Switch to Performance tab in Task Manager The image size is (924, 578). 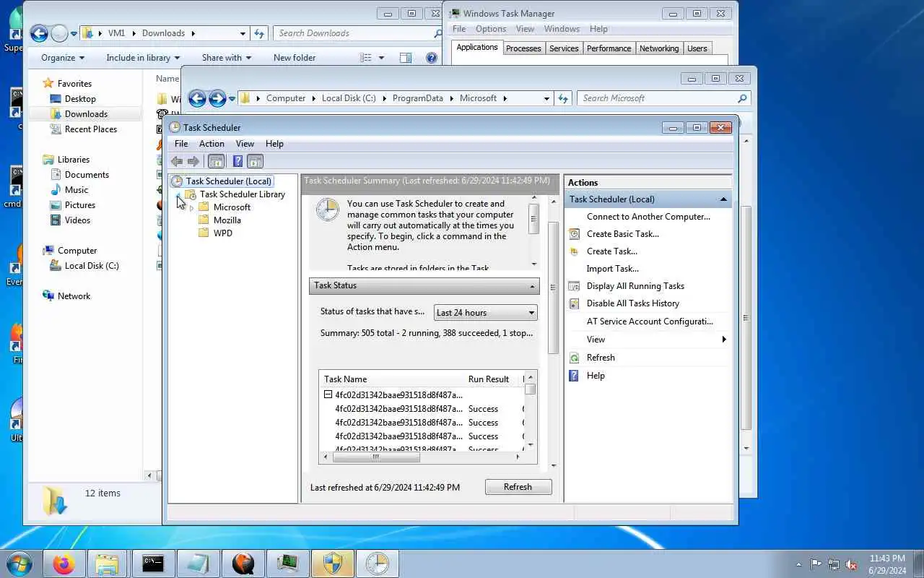point(609,48)
